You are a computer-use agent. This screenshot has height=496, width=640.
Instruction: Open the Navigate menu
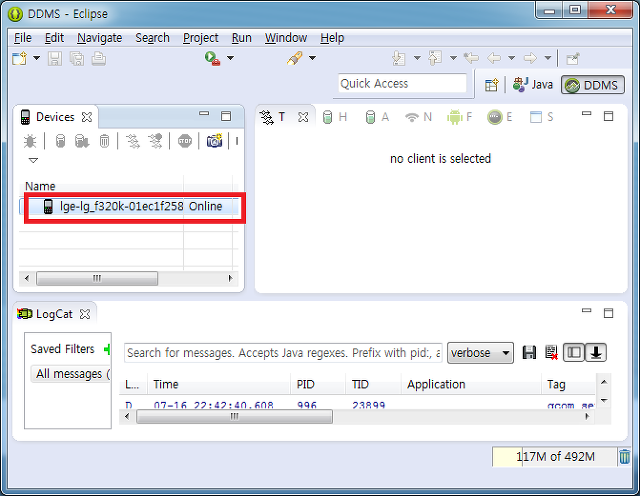[x=100, y=38]
